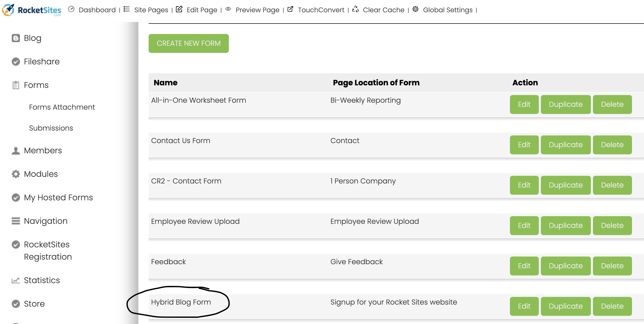Edit the Contact Us Form
The width and height of the screenshot is (644, 324).
click(x=524, y=145)
